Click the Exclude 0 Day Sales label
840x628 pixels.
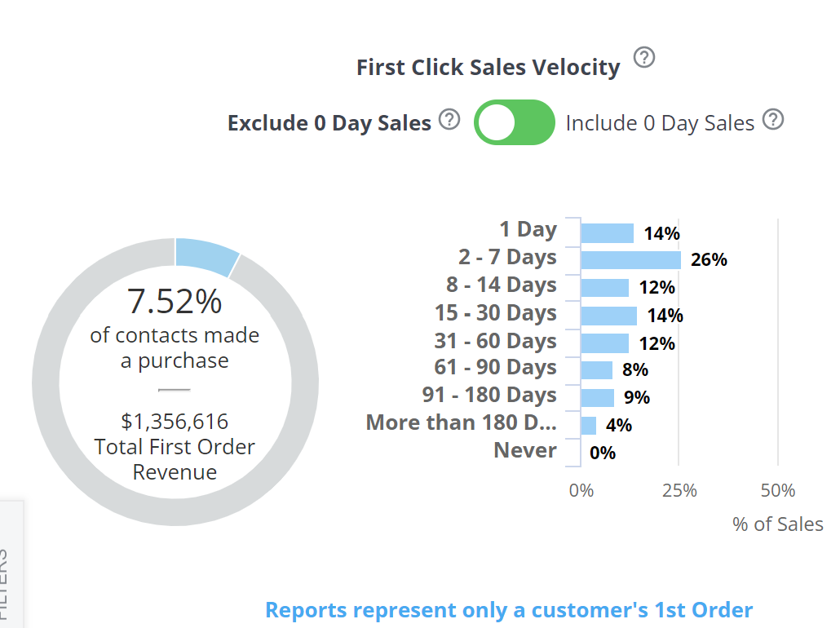(x=329, y=122)
